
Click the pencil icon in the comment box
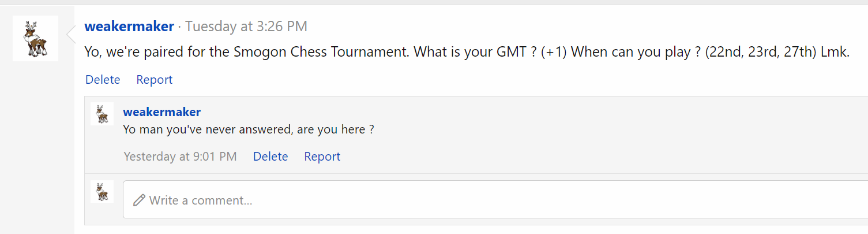pos(139,200)
